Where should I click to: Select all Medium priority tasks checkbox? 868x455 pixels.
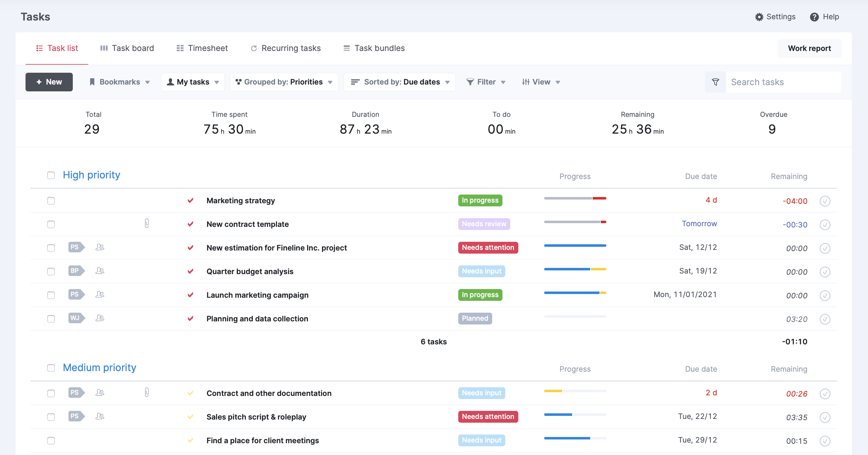51,368
